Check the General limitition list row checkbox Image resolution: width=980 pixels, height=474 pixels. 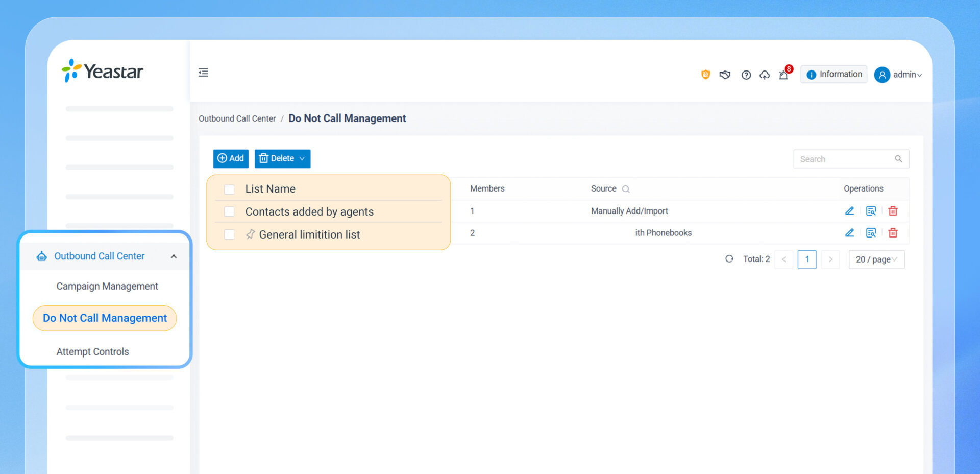[x=229, y=234]
